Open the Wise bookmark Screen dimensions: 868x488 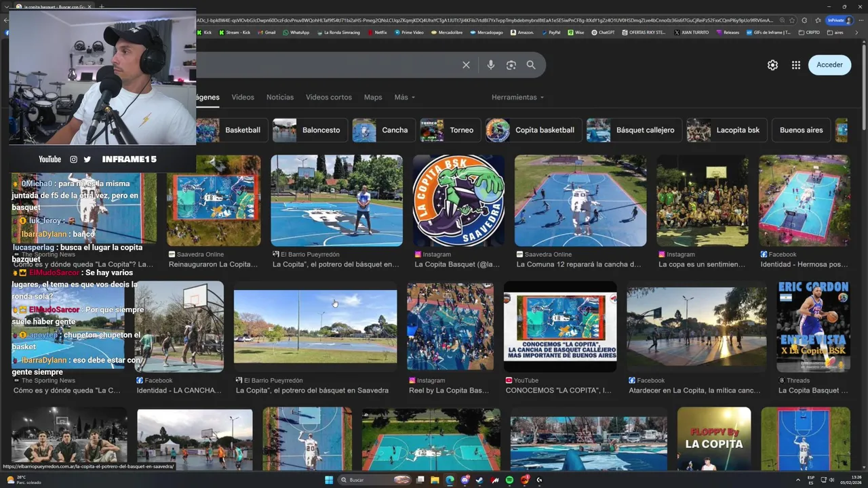[x=576, y=33]
